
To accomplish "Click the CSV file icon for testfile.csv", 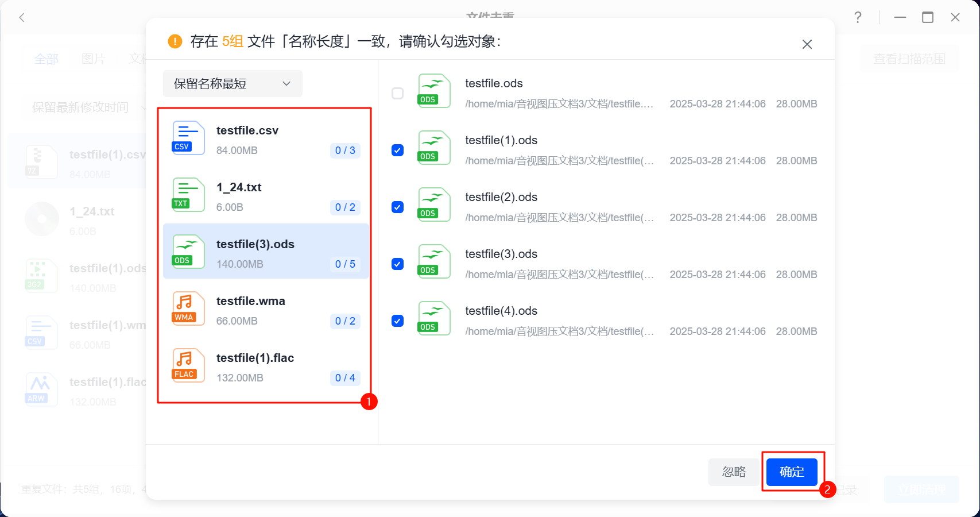I will [188, 138].
